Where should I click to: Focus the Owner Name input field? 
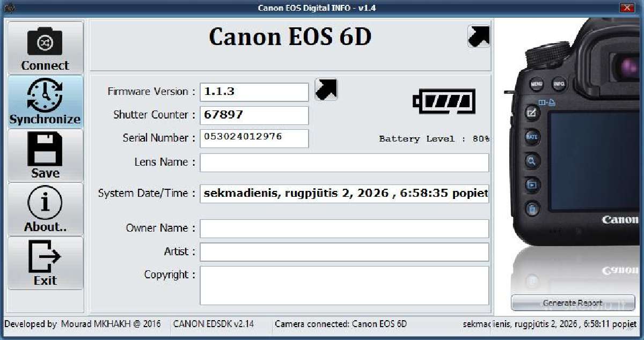pos(345,228)
